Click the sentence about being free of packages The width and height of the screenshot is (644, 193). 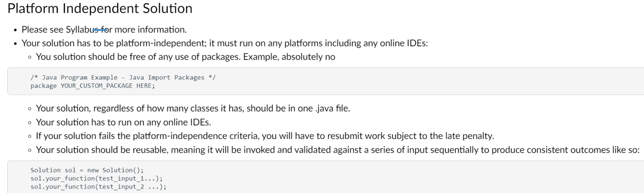pyautogui.click(x=185, y=57)
